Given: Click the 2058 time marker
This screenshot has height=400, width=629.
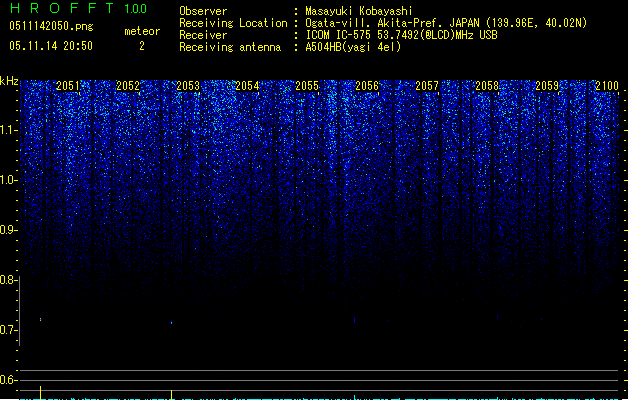Looking at the screenshot, I should [487, 86].
